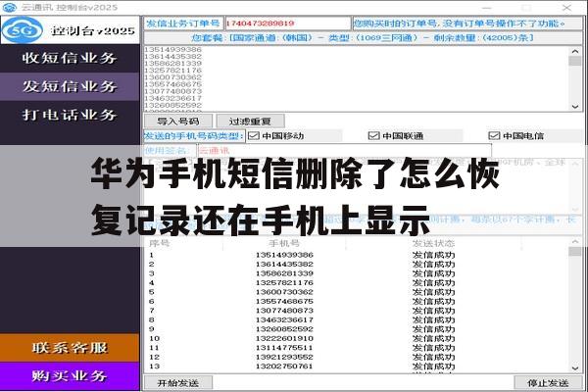Click the 开始发送 button
This screenshot has height=392, width=588.
178,383
